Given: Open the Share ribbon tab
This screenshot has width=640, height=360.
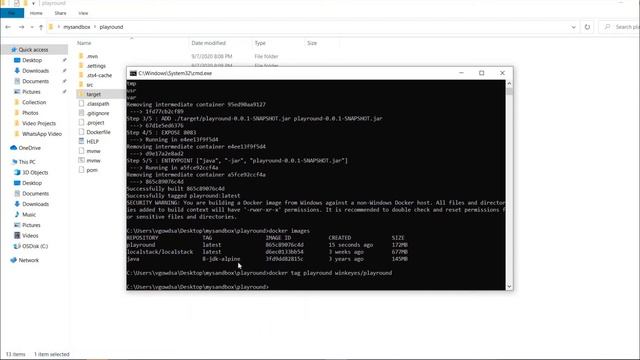Looking at the screenshot, I should (x=60, y=13).
